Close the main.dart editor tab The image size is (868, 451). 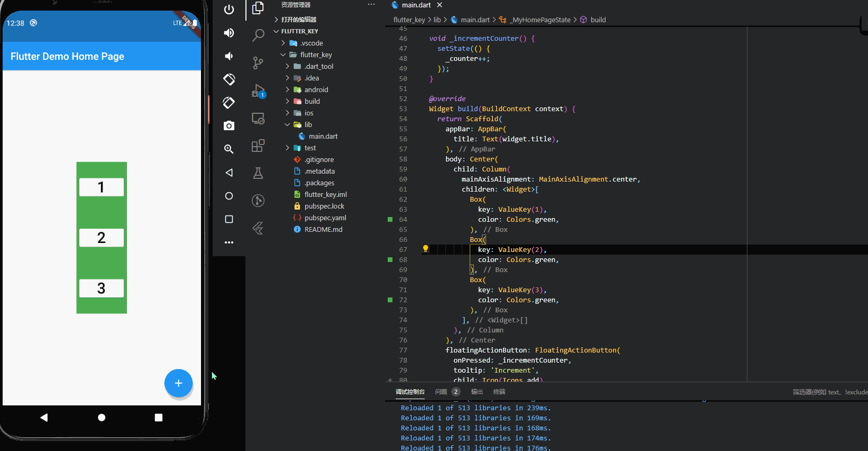pyautogui.click(x=440, y=5)
